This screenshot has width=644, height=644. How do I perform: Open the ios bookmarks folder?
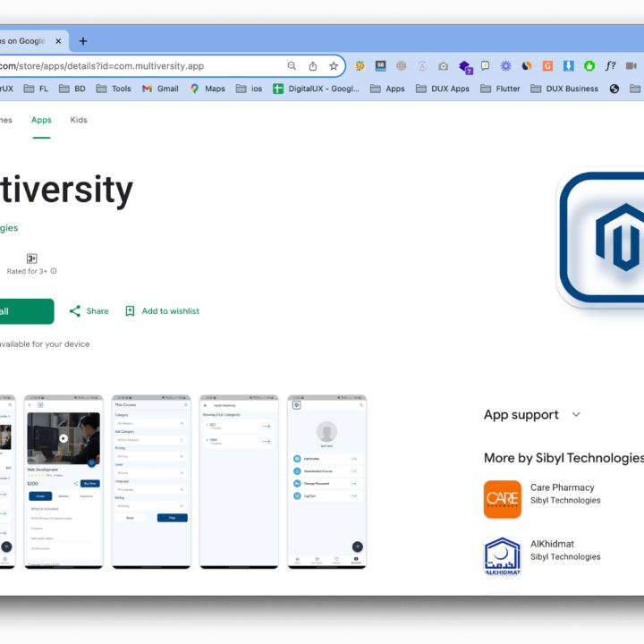(x=249, y=89)
